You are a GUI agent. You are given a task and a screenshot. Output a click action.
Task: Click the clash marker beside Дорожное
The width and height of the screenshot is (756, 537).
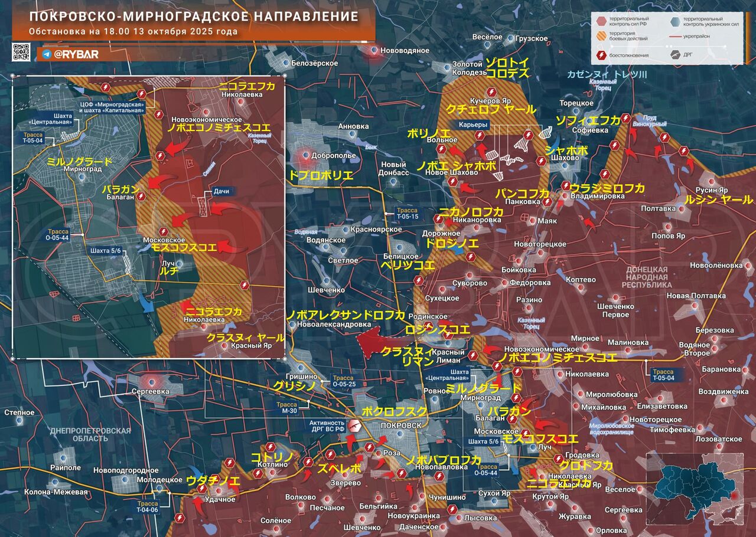(x=471, y=257)
